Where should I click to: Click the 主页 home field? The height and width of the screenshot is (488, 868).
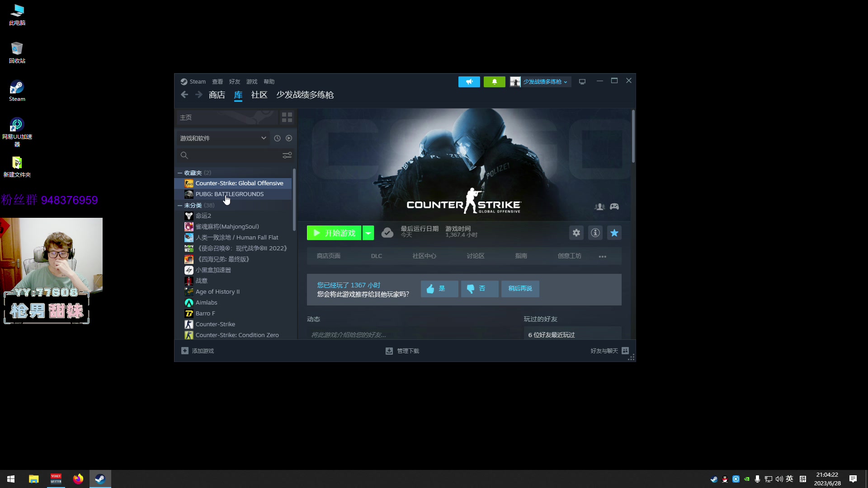(x=227, y=117)
